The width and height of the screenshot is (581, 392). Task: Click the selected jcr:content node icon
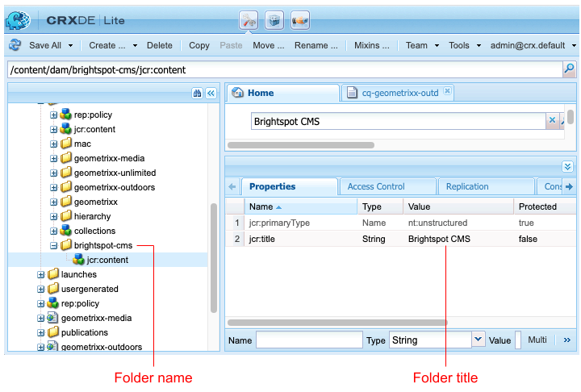[78, 259]
